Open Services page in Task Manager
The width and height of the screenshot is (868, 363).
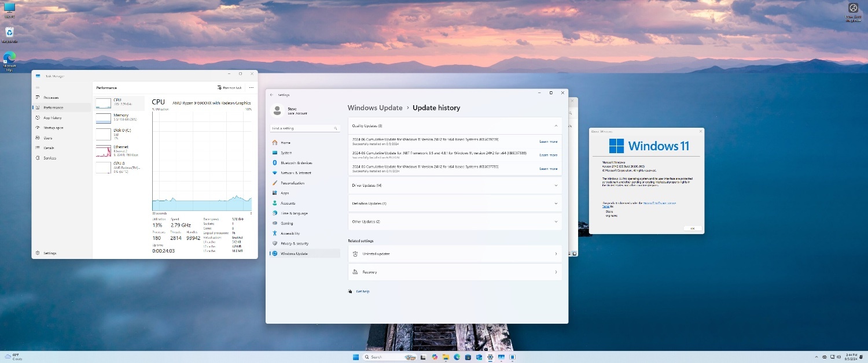(50, 158)
